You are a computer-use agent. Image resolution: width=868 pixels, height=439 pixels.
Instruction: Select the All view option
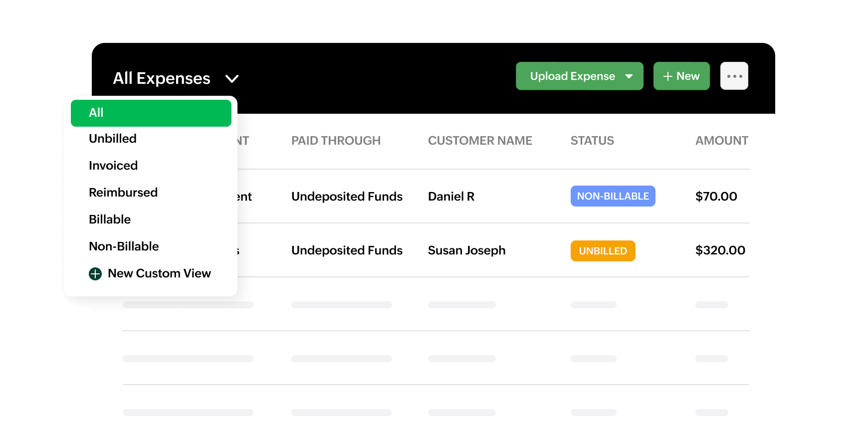(x=151, y=113)
